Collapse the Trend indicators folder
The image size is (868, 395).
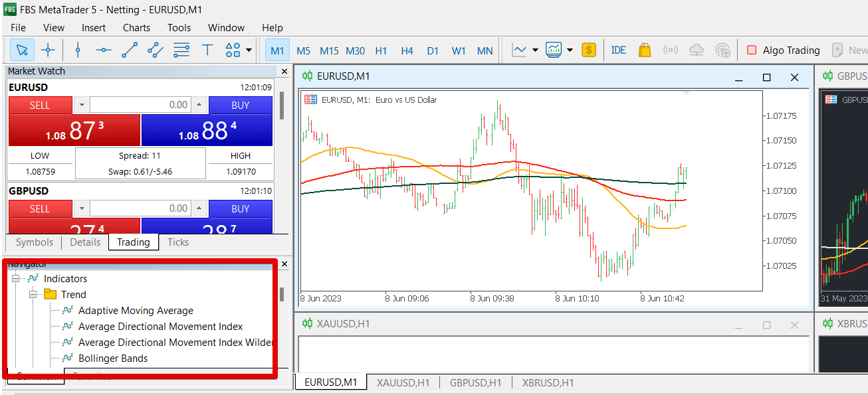point(33,294)
